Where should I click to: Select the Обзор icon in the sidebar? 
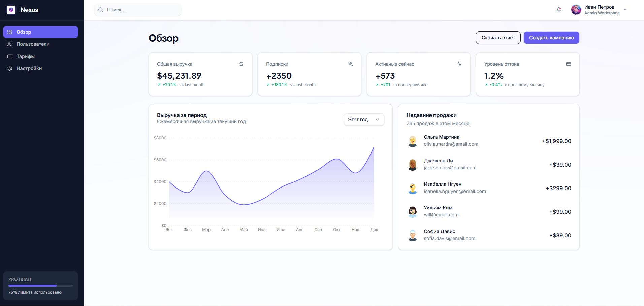9,32
